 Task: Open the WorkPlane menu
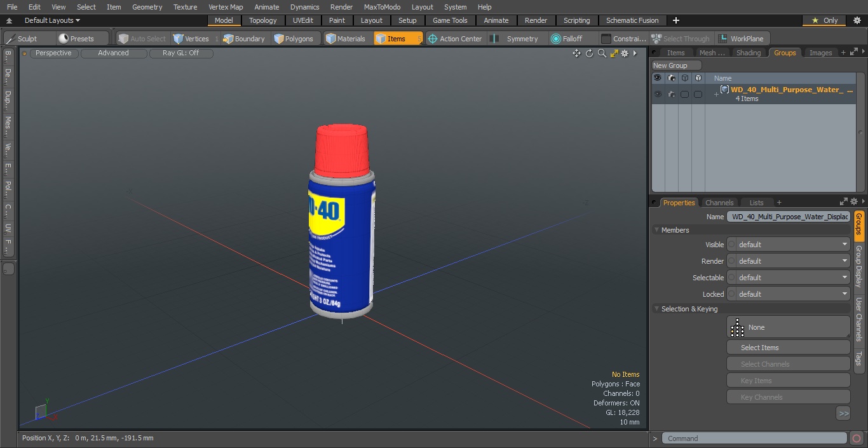[x=742, y=39]
